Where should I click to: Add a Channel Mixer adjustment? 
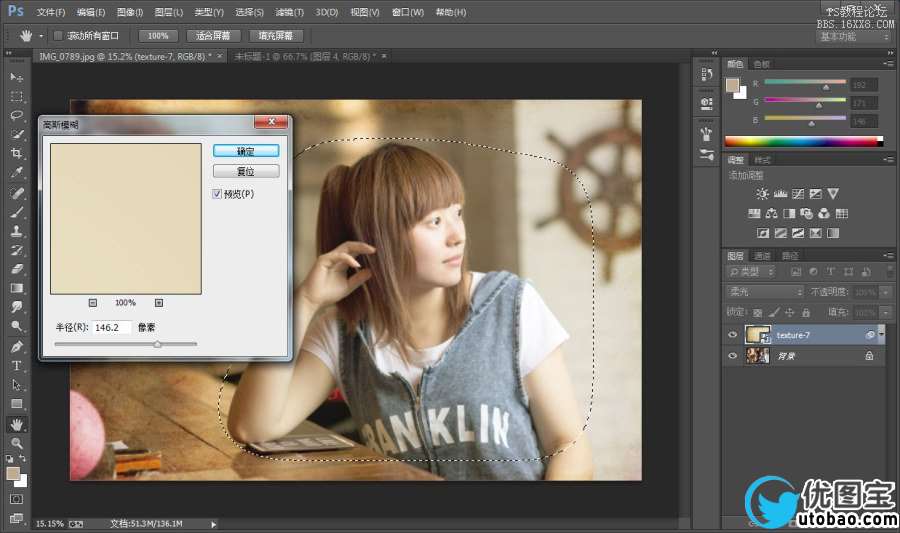[824, 213]
